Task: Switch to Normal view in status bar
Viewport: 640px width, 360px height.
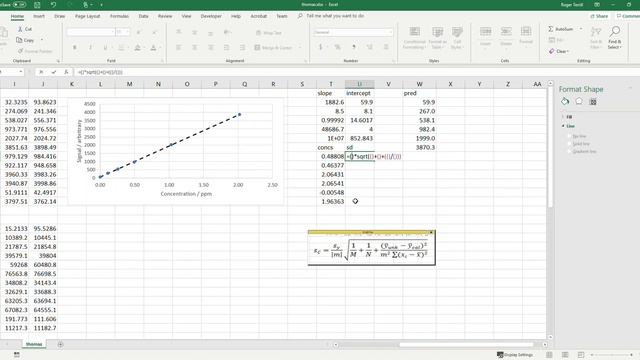Action: [x=549, y=355]
